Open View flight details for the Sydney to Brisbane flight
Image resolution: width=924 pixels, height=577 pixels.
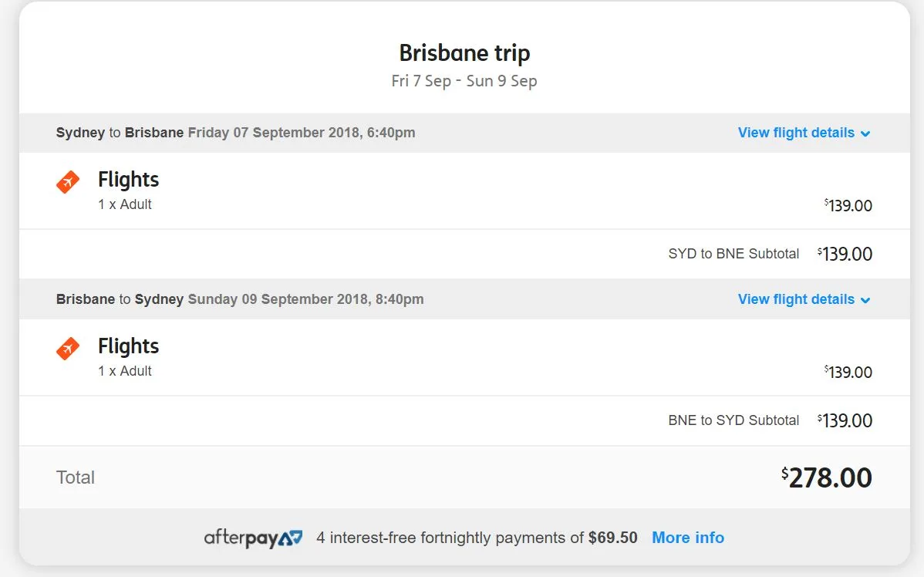(796, 133)
